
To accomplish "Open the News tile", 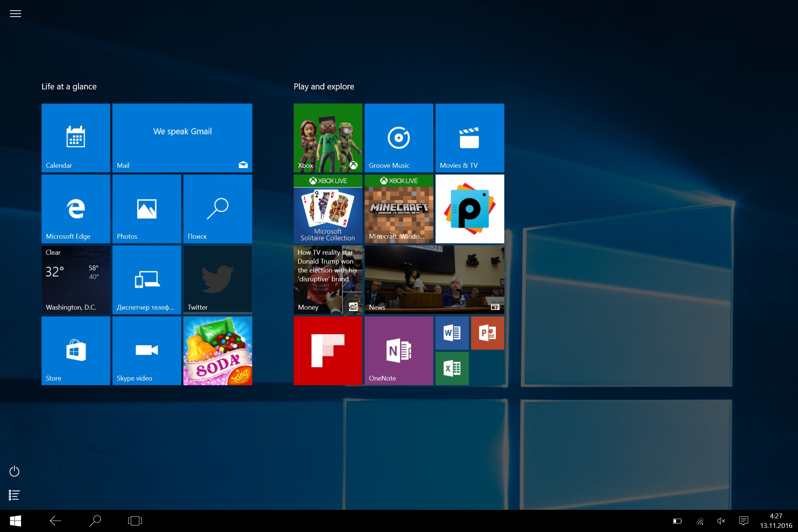I will [x=434, y=280].
